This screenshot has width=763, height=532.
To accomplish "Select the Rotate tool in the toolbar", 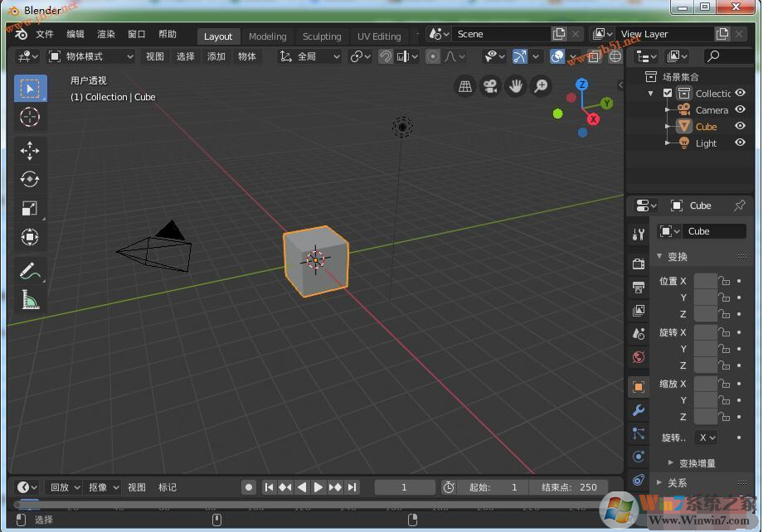I will [30, 179].
